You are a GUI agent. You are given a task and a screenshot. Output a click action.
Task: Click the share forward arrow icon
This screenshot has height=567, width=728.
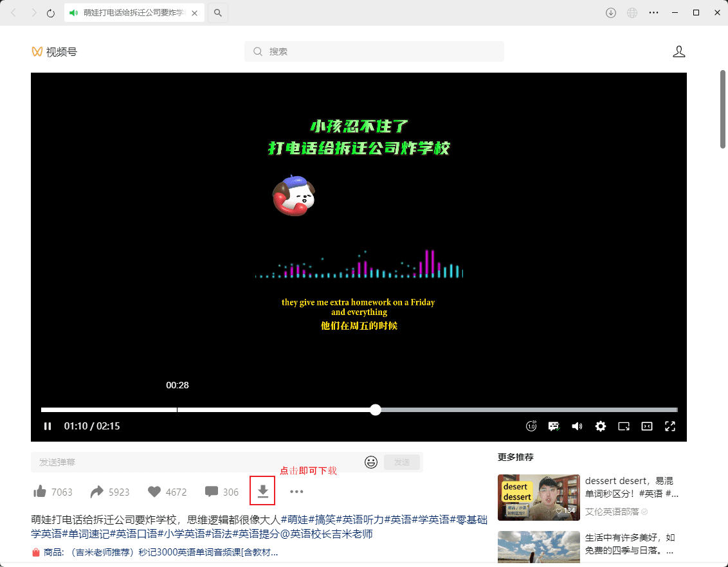coord(98,491)
